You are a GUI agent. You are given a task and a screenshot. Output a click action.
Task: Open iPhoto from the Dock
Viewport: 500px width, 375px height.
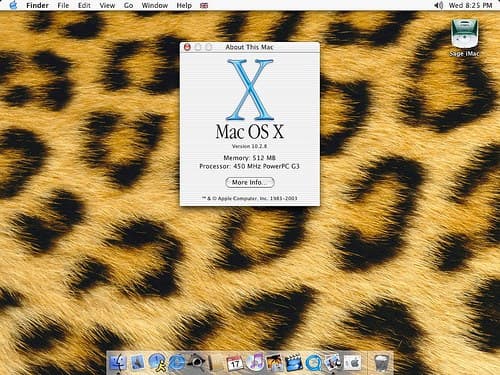tap(274, 363)
